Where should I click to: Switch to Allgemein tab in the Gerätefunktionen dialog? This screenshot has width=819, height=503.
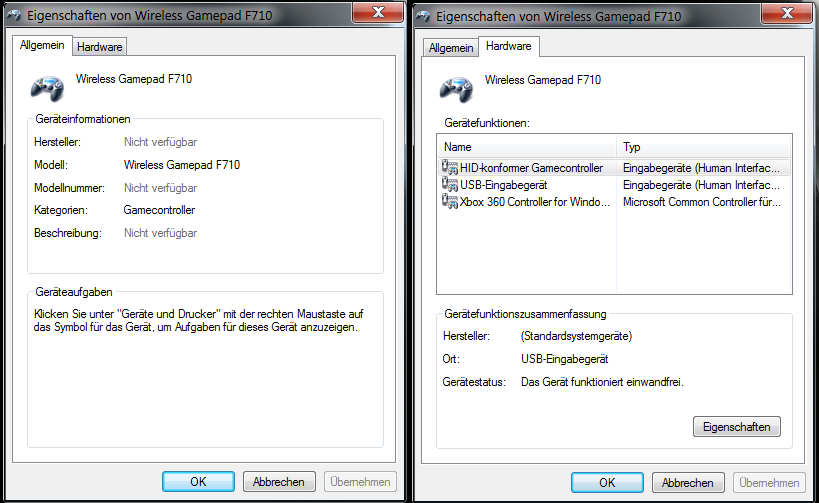pos(450,48)
